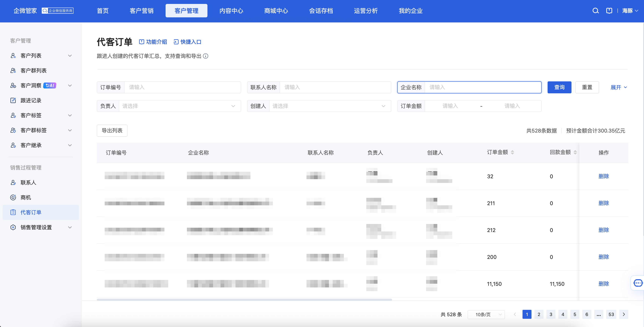
Task: Go to page 53 in pagination
Action: click(x=611, y=314)
